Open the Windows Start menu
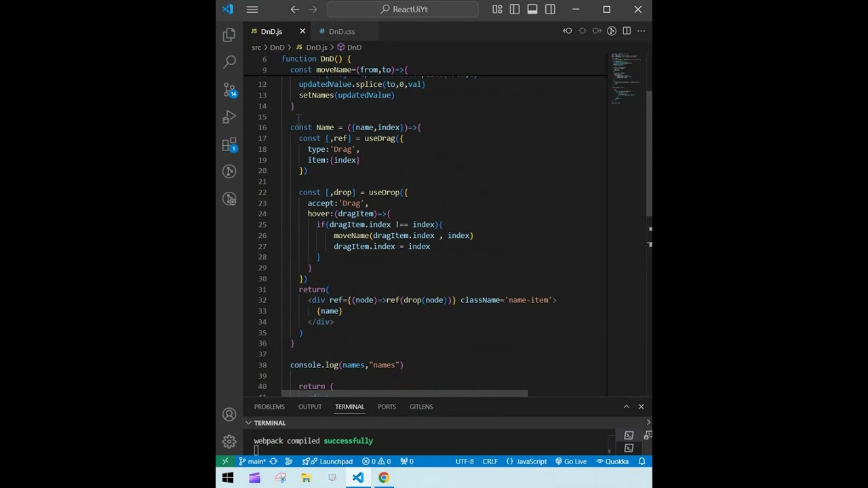Viewport: 868px width, 488px height. pos(228,478)
